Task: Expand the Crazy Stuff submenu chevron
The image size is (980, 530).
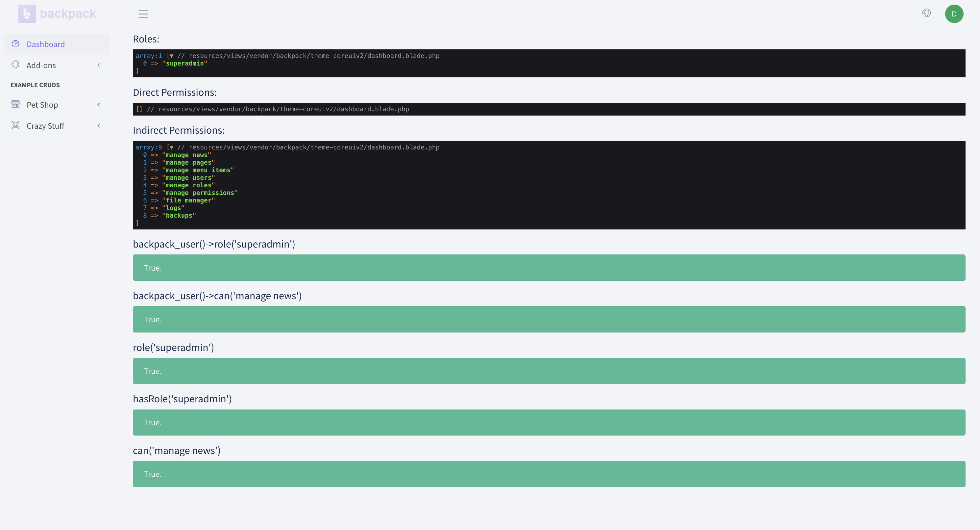Action: (99, 125)
